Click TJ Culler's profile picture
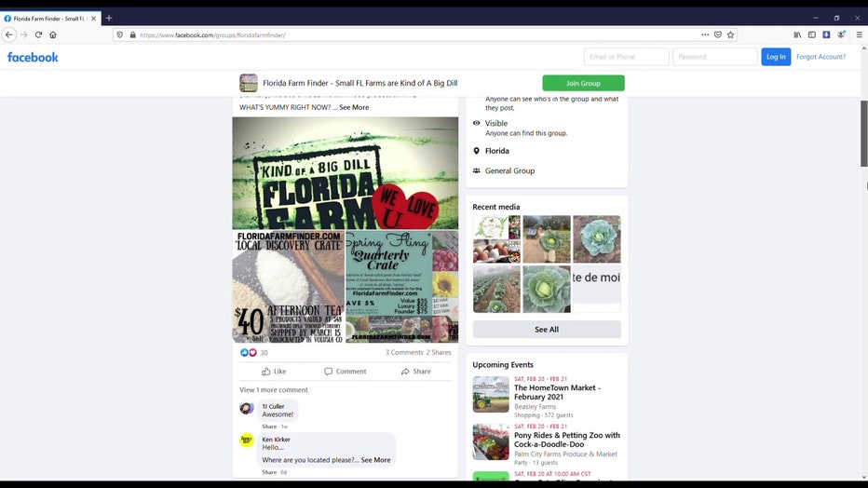 click(247, 408)
